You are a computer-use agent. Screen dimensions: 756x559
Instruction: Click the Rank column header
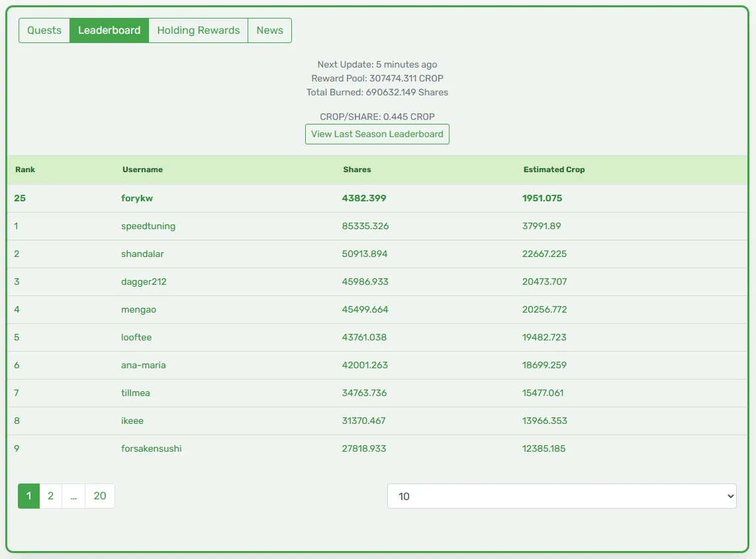coord(25,170)
